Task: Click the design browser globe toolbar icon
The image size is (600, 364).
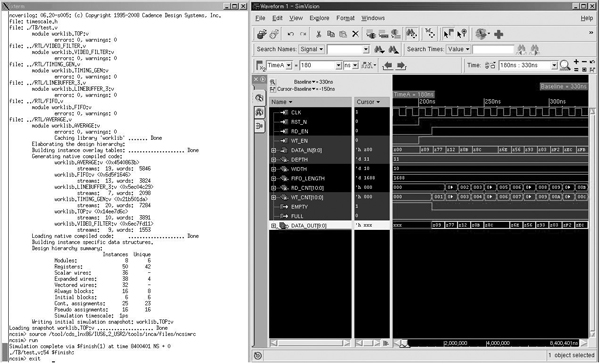Action: coord(482,34)
